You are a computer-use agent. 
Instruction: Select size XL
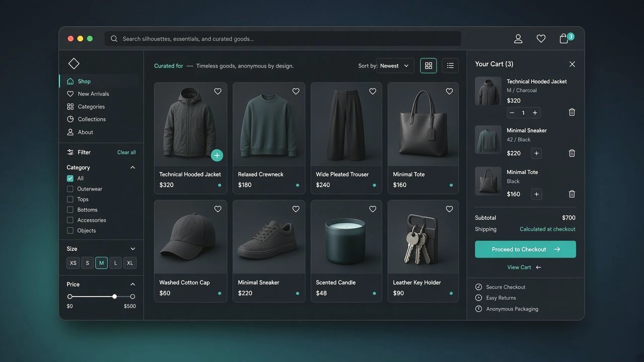[x=130, y=263]
